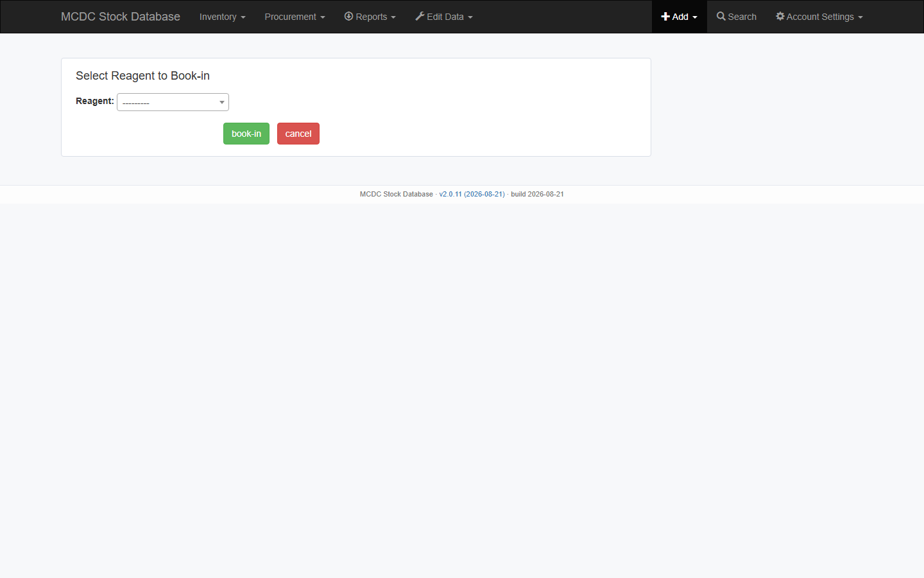
Task: Open the Search page link
Action: click(x=737, y=17)
